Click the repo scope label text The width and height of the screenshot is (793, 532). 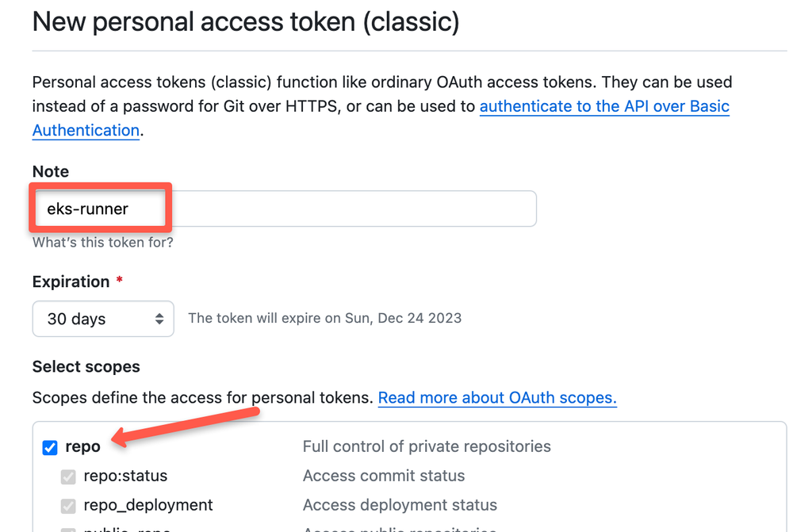[82, 446]
